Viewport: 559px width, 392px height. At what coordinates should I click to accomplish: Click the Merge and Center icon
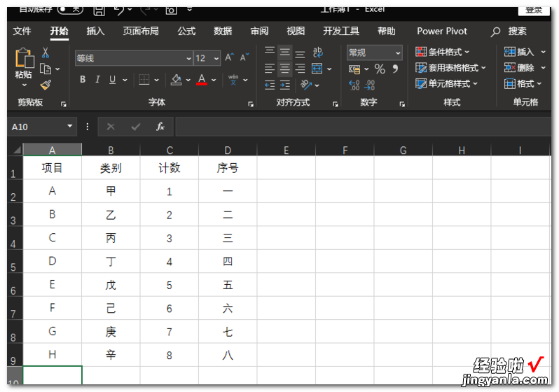(317, 68)
